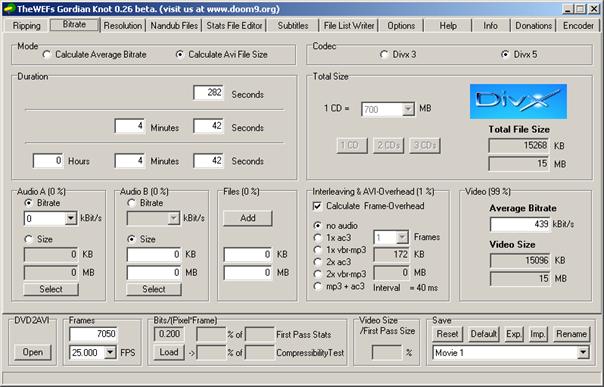This screenshot has width=604, height=387.
Task: Open the Info tab
Action: [490, 26]
